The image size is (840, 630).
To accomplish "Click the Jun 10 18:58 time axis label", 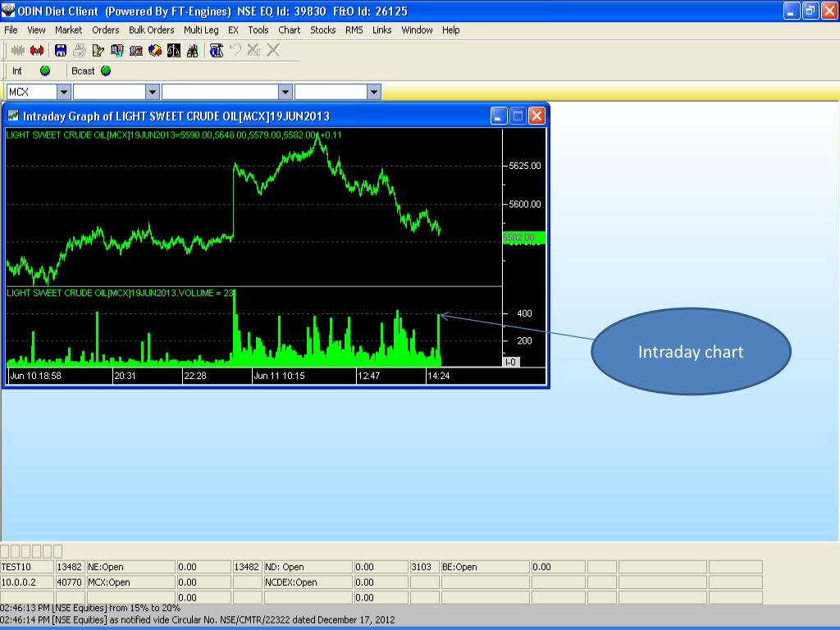I will 35,376.
